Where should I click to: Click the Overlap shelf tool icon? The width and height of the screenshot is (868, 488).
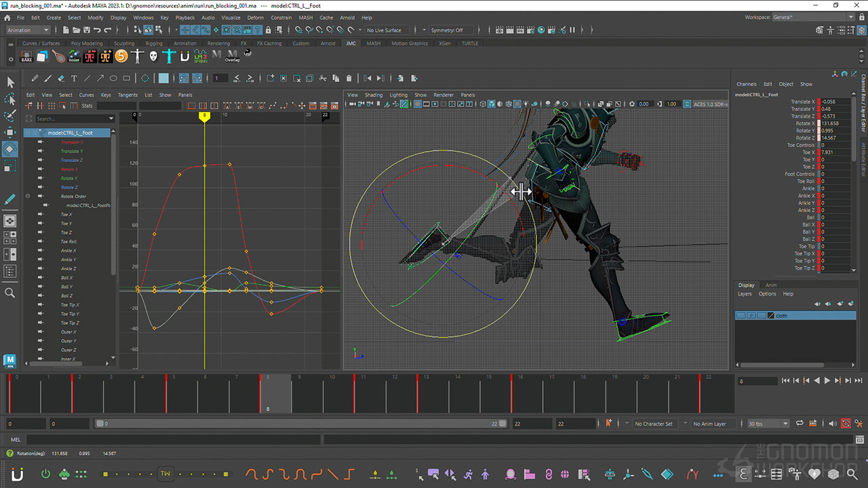(233, 56)
